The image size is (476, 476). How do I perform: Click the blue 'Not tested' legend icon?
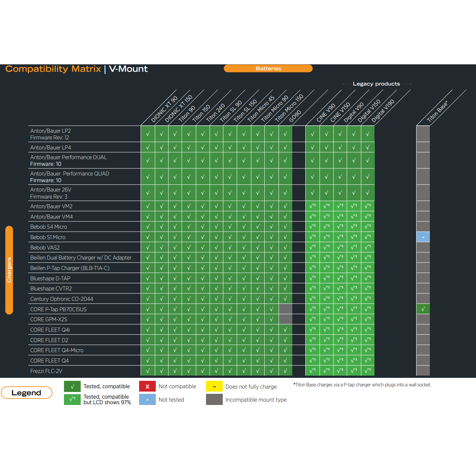147,399
